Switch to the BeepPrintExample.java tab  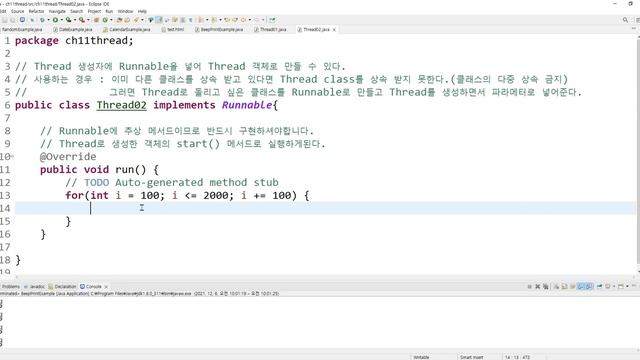pyautogui.click(x=219, y=29)
